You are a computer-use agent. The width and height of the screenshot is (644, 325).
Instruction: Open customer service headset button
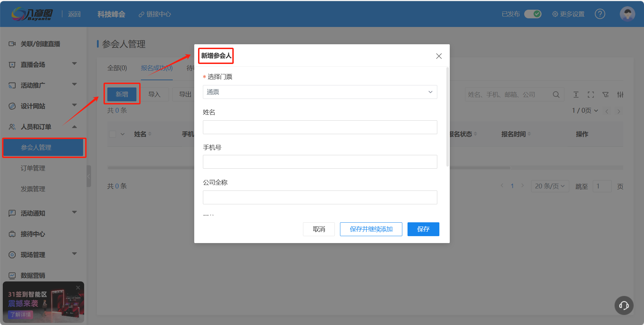(624, 305)
